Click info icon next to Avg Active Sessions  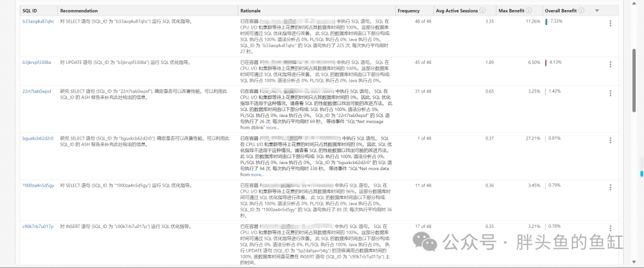(482, 11)
